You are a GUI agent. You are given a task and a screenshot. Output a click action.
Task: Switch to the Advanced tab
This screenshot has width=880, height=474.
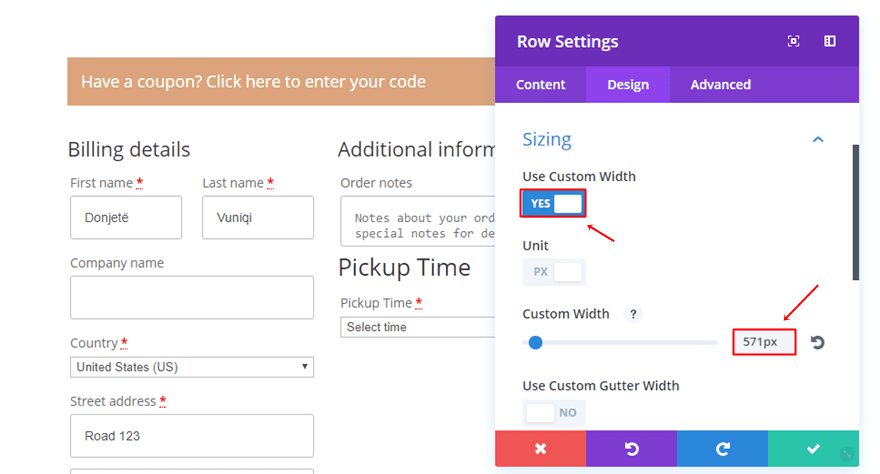point(720,84)
